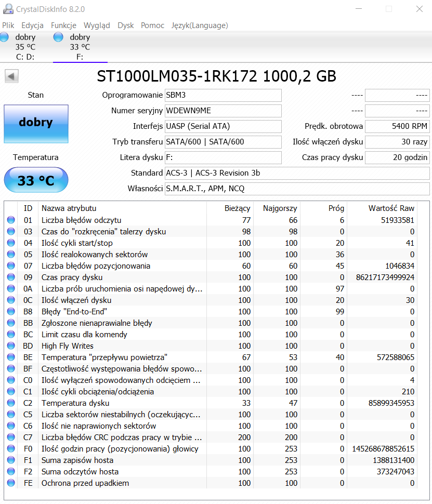Click the blue 'dobry' health status button
432x504 pixels.
(x=36, y=124)
